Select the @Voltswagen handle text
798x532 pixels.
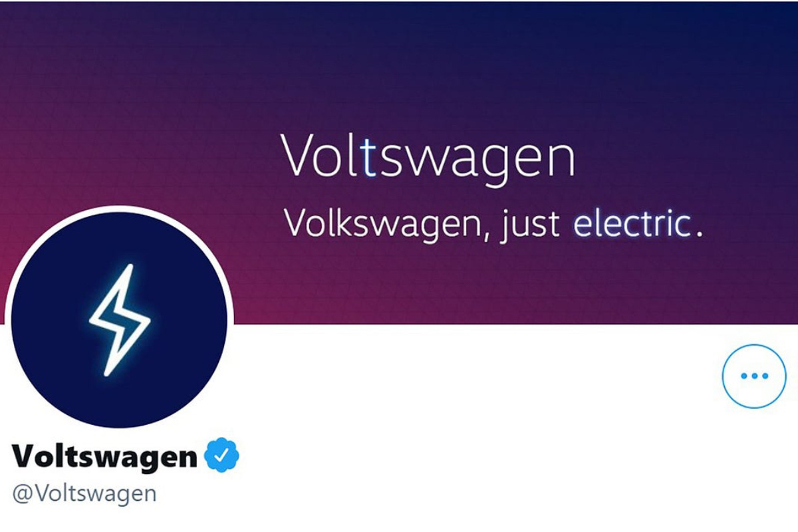pyautogui.click(x=84, y=494)
